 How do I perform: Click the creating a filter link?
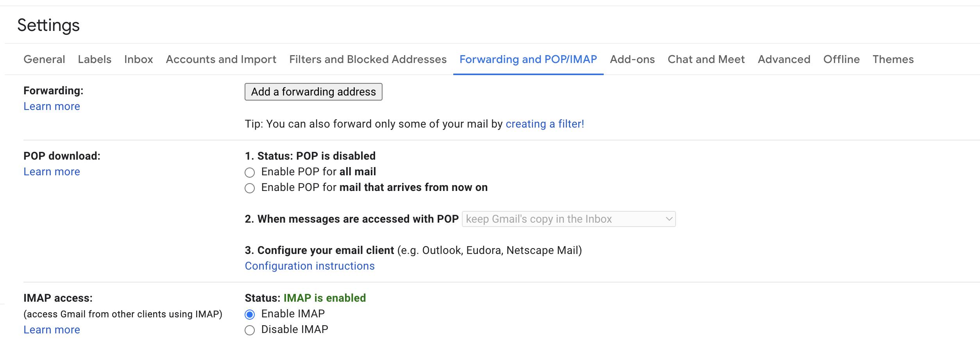pyautogui.click(x=545, y=124)
